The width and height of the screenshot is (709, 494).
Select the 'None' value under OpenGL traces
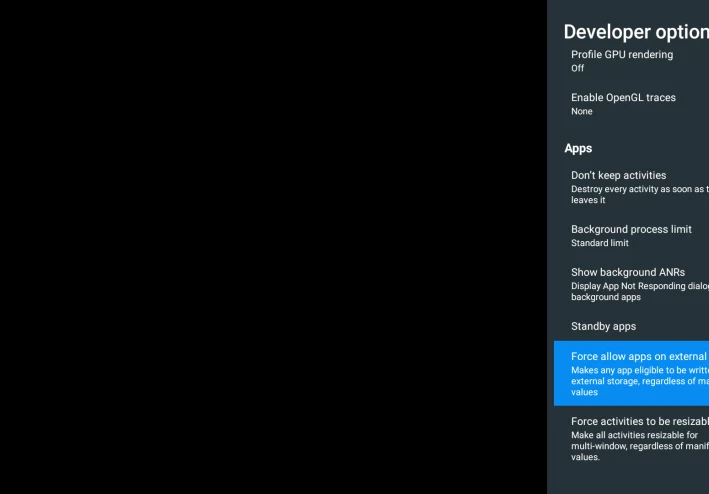click(x=581, y=112)
